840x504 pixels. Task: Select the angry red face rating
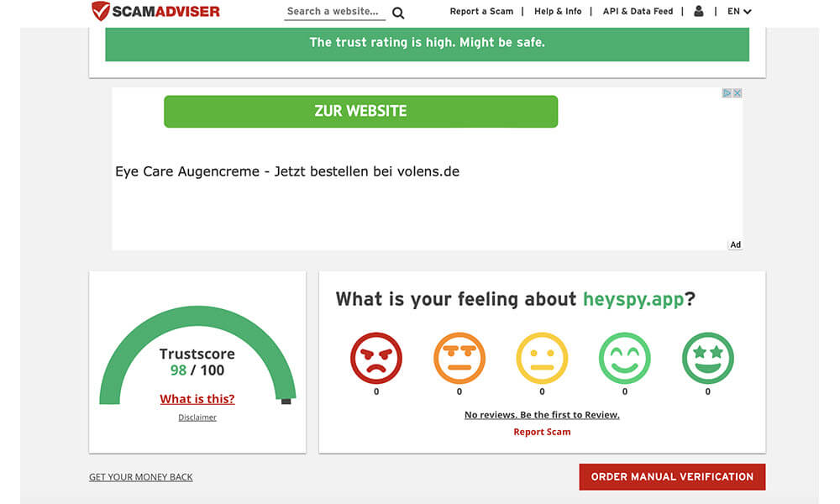(376, 356)
